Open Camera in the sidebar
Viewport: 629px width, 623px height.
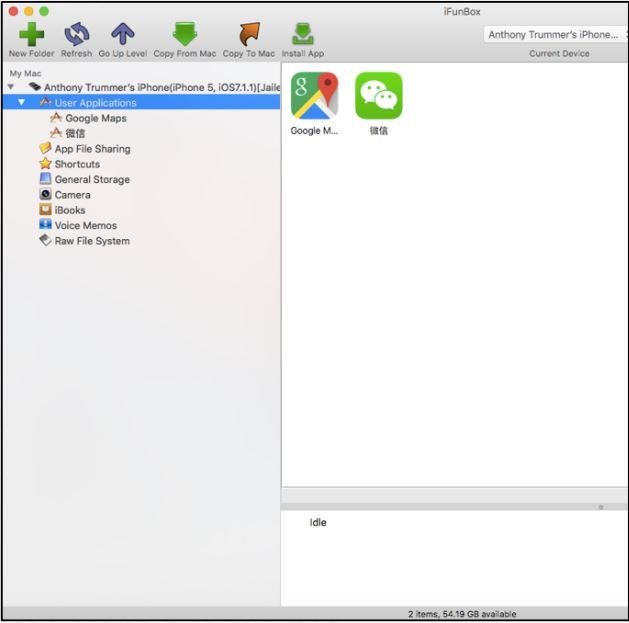[x=72, y=195]
